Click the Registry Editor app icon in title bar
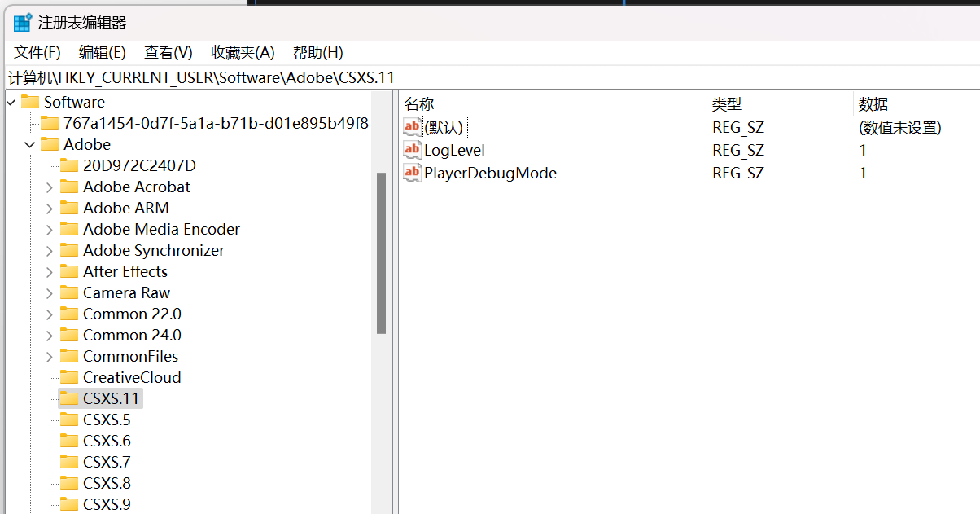This screenshot has width=980, height=514. [22, 23]
